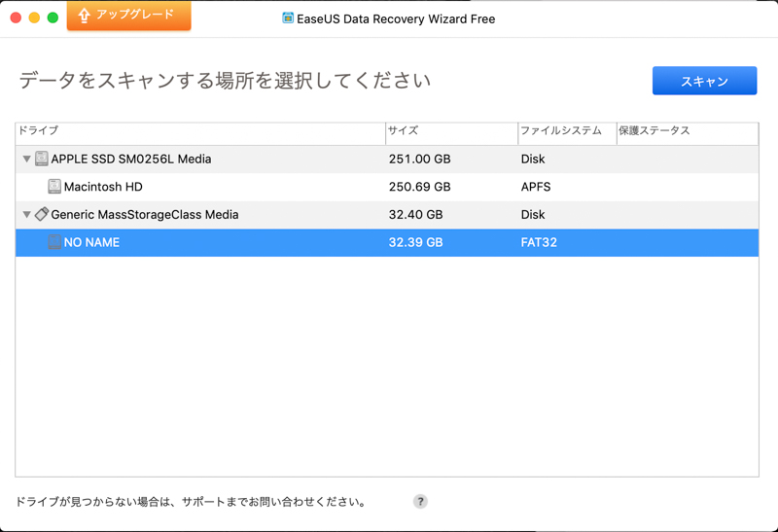Click the APPLE SSD disk drive icon
778x532 pixels.
(x=42, y=159)
